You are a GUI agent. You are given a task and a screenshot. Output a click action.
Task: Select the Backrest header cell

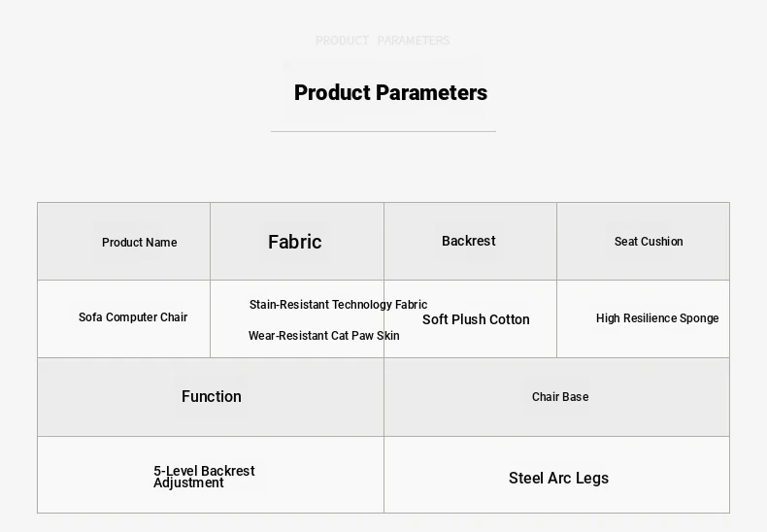pyautogui.click(x=470, y=242)
